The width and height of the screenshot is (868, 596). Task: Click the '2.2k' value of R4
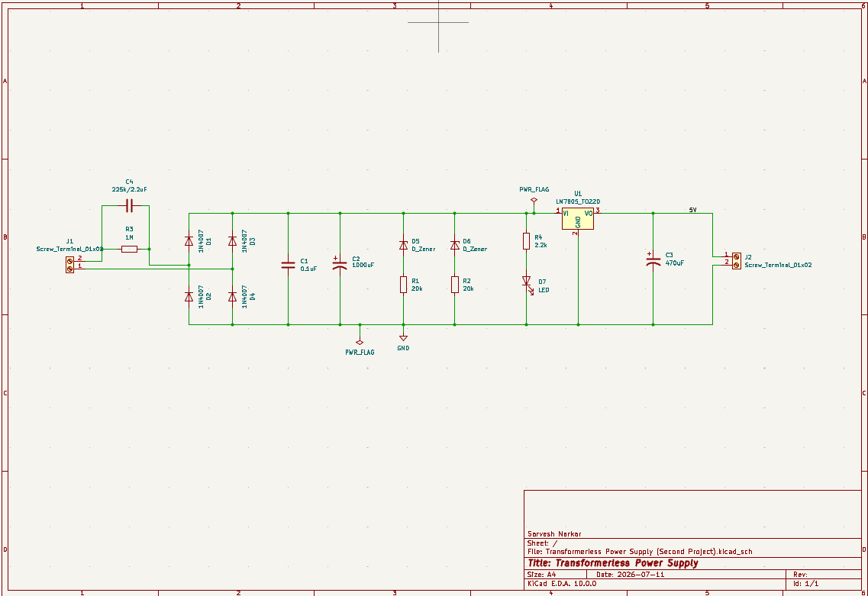click(540, 245)
